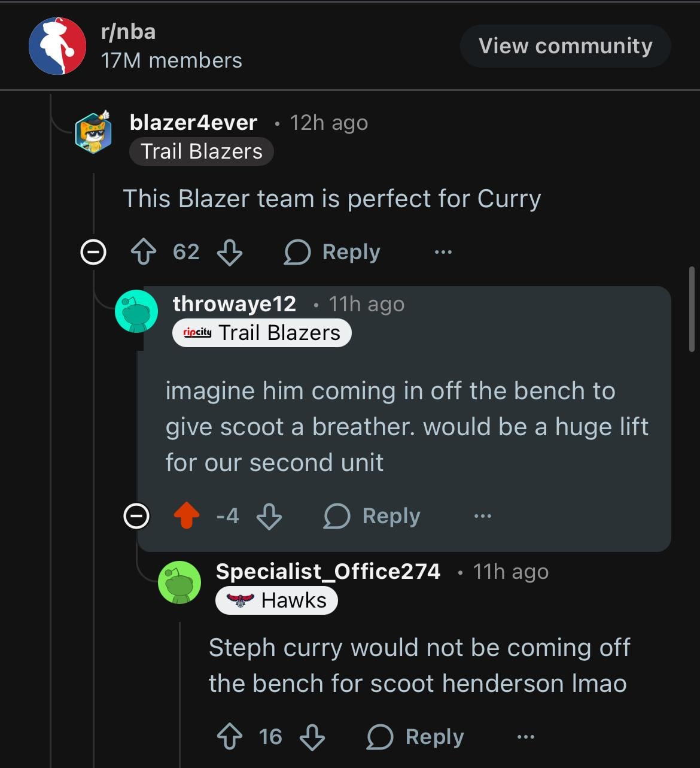
Task: Reply to blazer4ever's comment
Action: pos(333,252)
